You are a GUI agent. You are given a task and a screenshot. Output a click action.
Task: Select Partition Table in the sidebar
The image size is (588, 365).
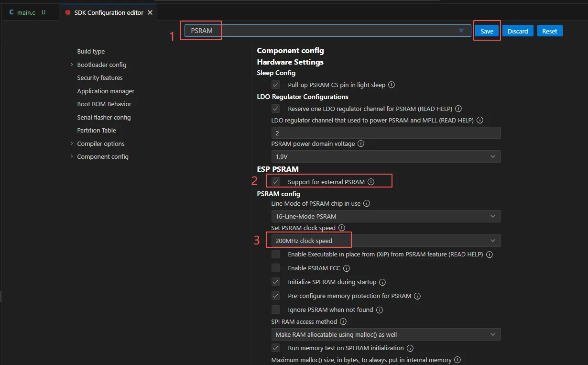[97, 130]
